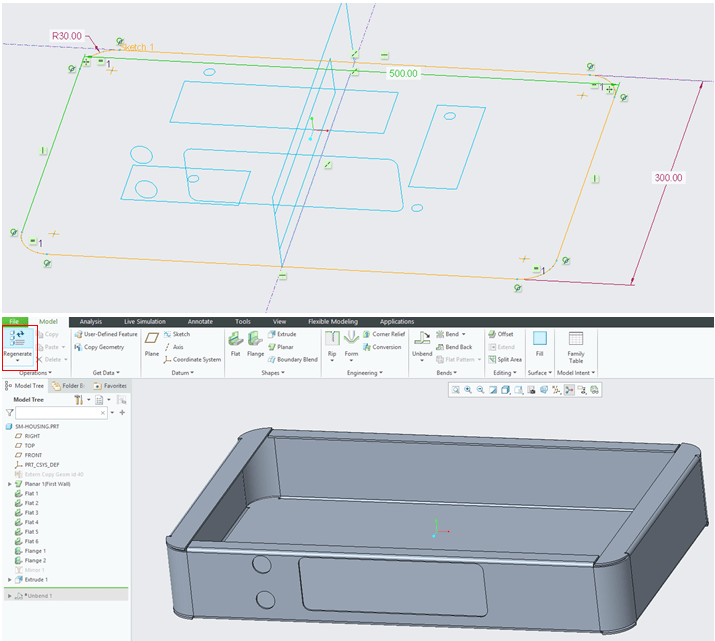Create a datum Plane

[152, 343]
